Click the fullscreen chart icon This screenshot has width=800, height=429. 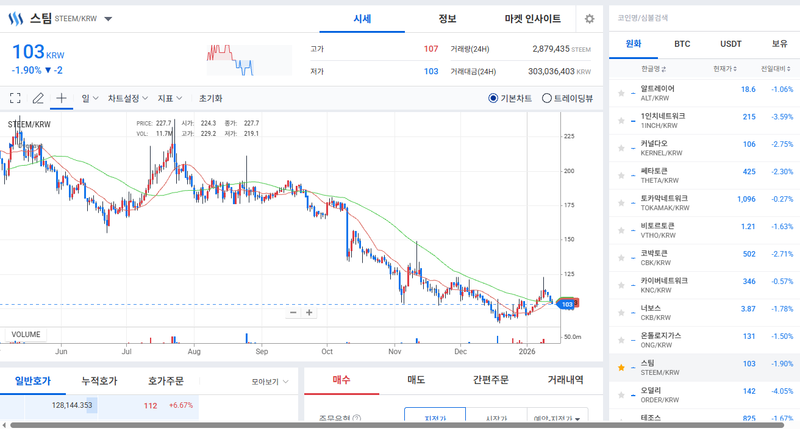click(15, 98)
